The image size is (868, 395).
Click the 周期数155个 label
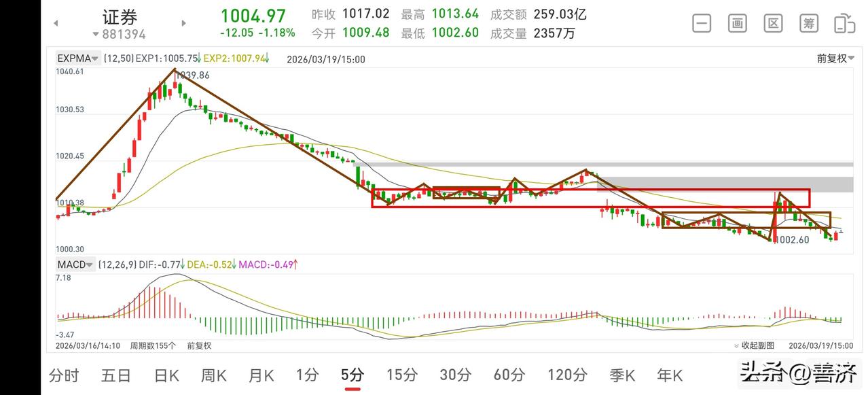point(153,345)
